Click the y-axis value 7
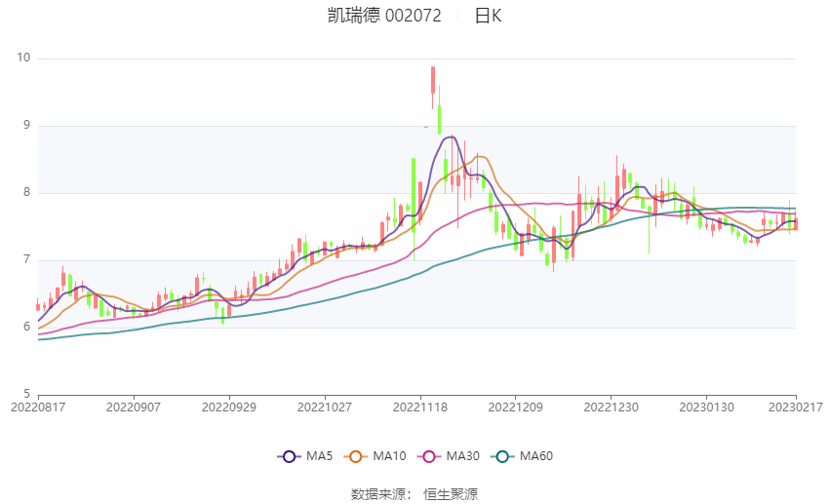The image size is (829, 504). 27,259
